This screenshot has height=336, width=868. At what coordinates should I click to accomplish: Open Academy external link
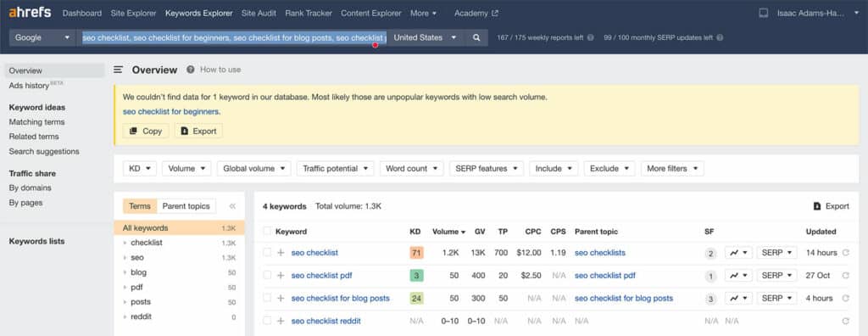tap(476, 13)
